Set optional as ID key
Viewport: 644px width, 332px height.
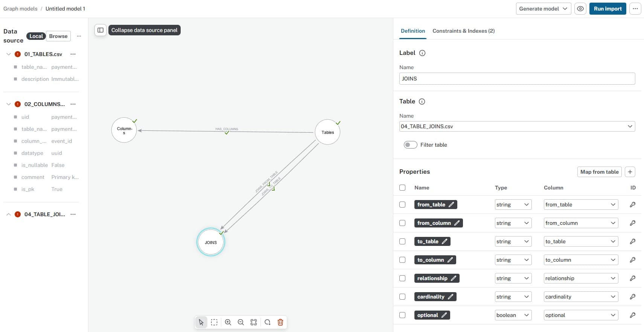(633, 315)
